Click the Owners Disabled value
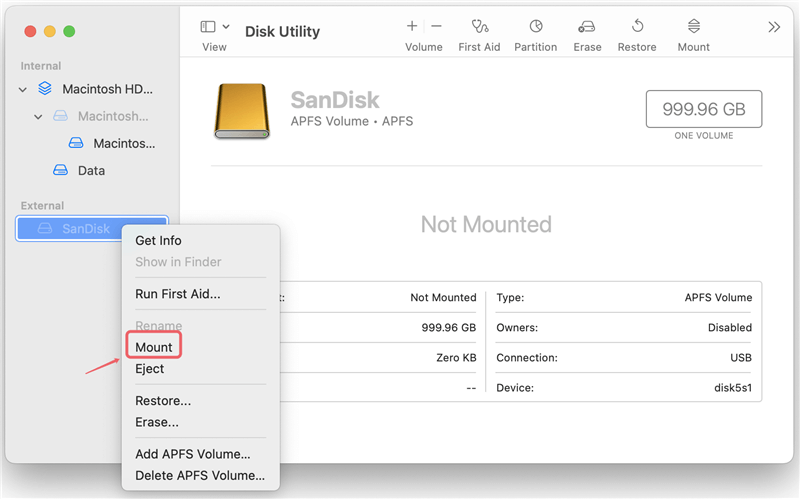 pos(730,328)
